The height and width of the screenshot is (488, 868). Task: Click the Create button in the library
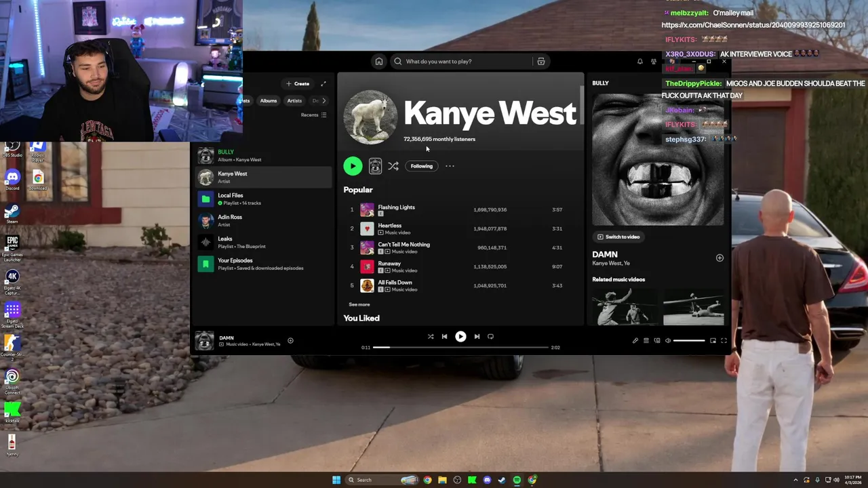298,83
